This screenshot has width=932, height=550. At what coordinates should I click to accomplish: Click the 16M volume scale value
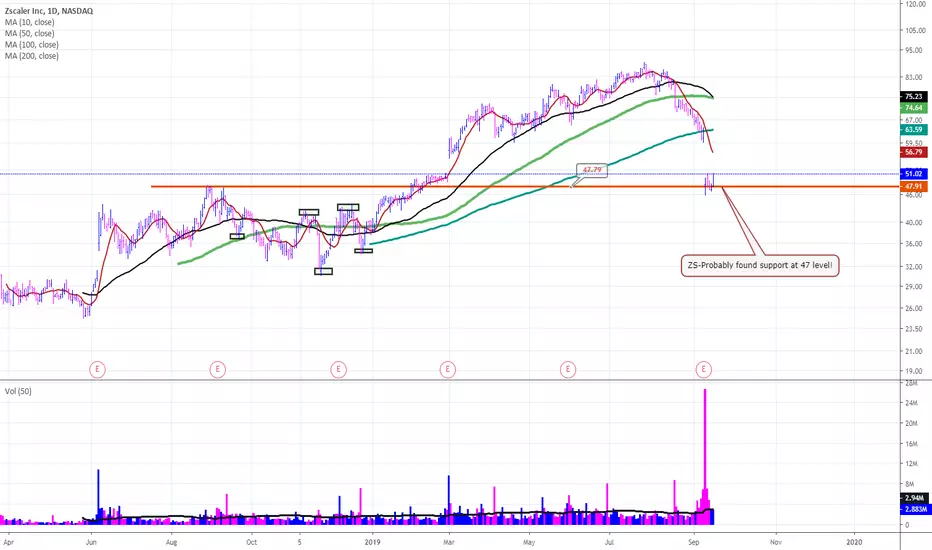click(x=912, y=444)
